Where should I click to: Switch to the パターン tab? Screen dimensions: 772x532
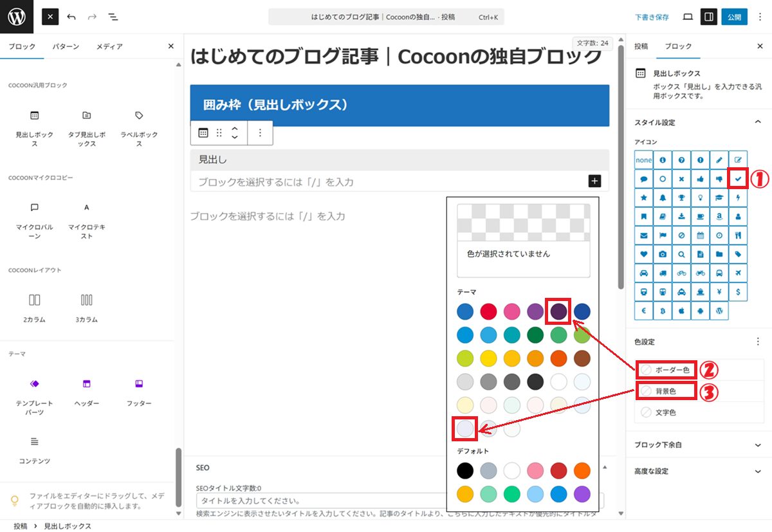[x=66, y=46]
